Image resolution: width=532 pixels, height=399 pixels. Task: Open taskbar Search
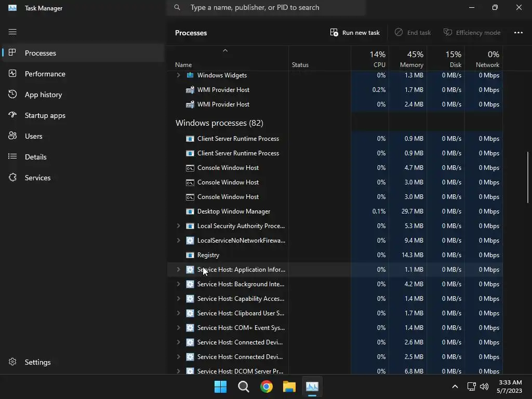[244, 387]
